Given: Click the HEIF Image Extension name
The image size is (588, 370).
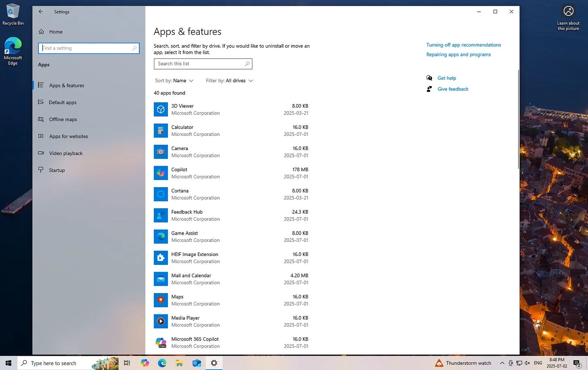Looking at the screenshot, I should click(195, 254).
